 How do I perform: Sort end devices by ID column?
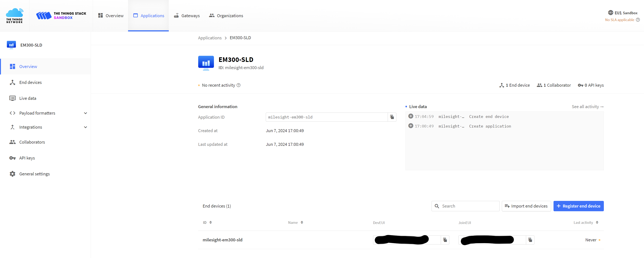[x=207, y=223]
